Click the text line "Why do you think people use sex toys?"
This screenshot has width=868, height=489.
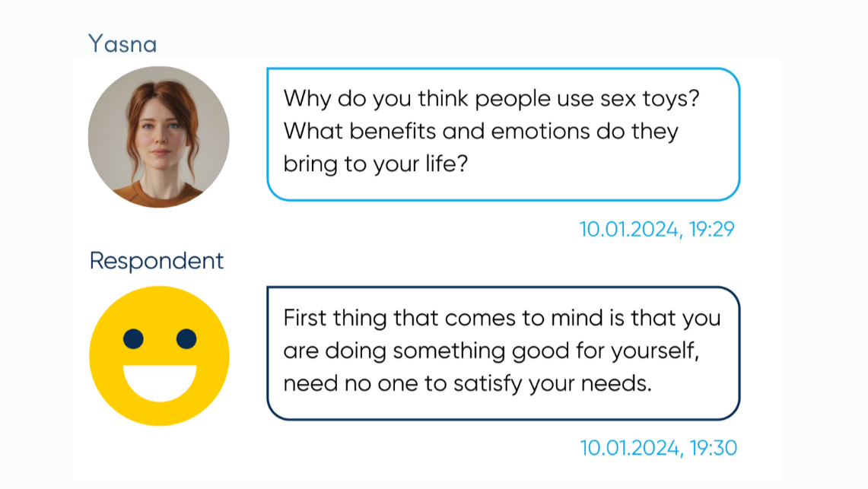click(x=491, y=99)
